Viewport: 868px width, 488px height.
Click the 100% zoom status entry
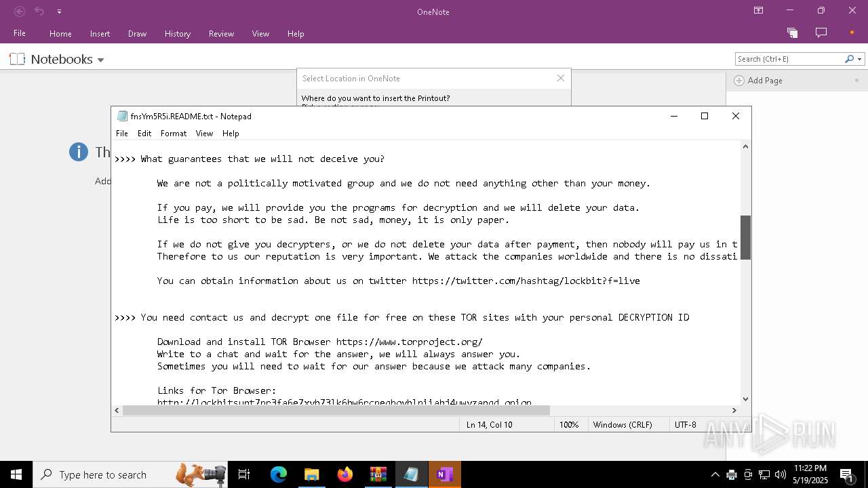click(569, 424)
